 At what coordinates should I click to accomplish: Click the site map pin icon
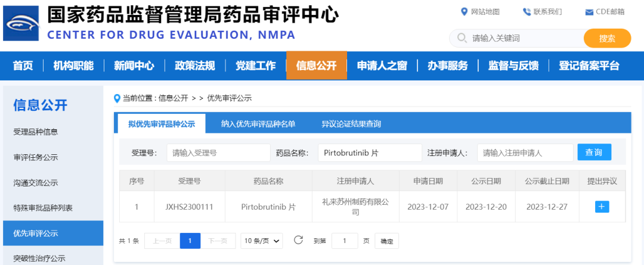coord(465,11)
